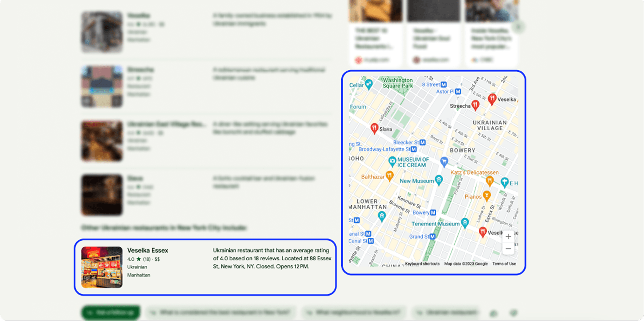Screen dimensions: 644x324
Task: Click the teal marker below Lower Manhattan label
Action: pyautogui.click(x=382, y=216)
